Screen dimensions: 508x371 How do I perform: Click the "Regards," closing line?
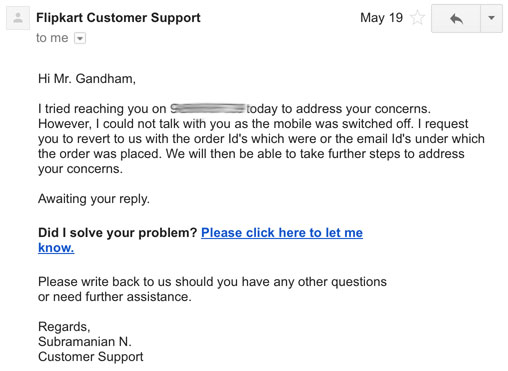64,327
